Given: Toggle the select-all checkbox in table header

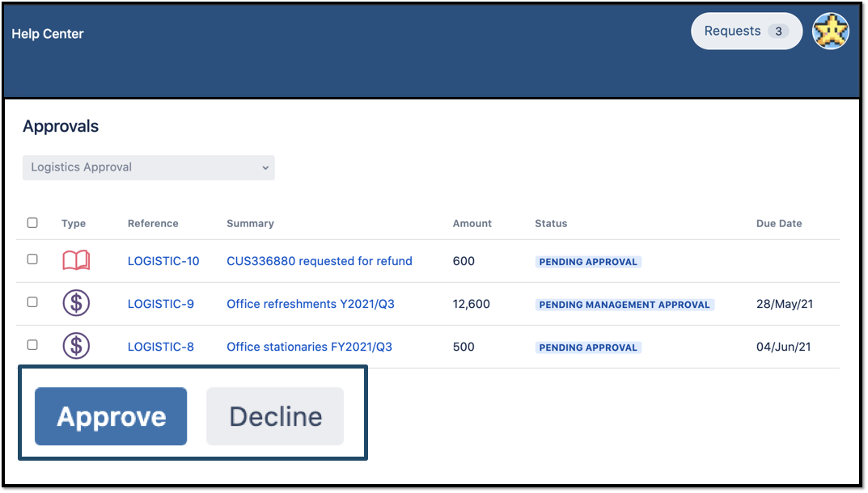Looking at the screenshot, I should pyautogui.click(x=32, y=223).
